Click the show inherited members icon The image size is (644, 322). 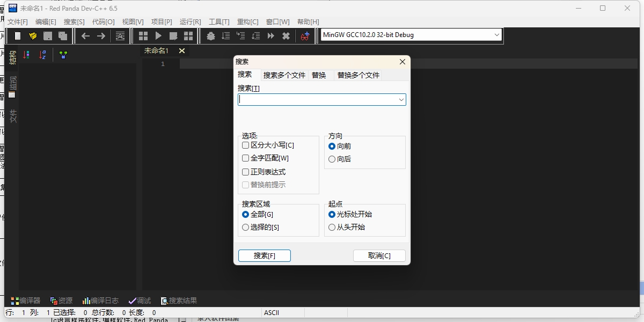63,55
